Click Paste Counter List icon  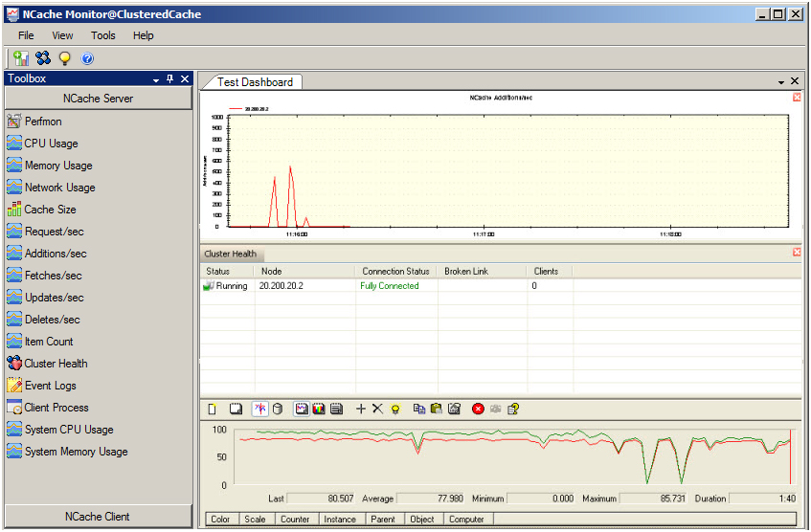(437, 410)
